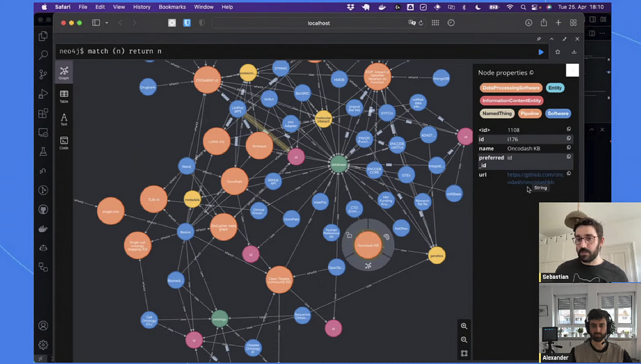Copy the url property value

568,174
